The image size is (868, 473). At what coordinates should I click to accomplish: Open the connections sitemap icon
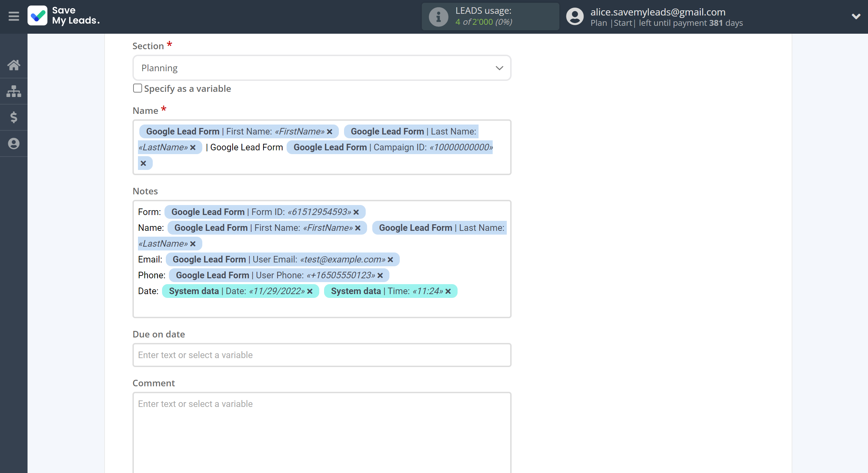tap(14, 91)
